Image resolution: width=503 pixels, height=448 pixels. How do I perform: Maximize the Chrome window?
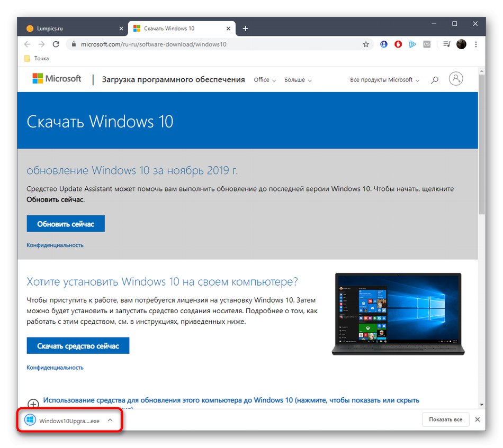click(455, 24)
